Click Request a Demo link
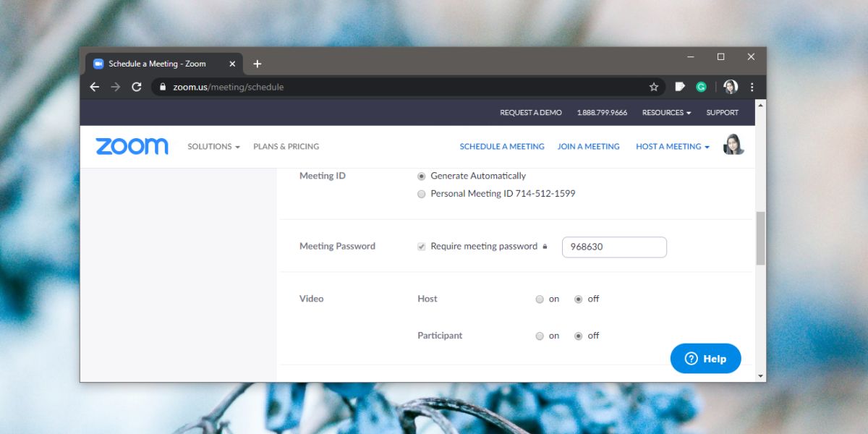The image size is (868, 434). coord(531,113)
